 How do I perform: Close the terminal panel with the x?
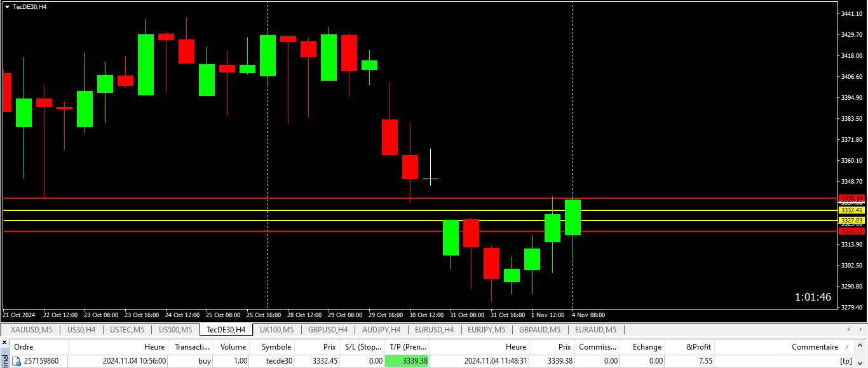coord(4,343)
